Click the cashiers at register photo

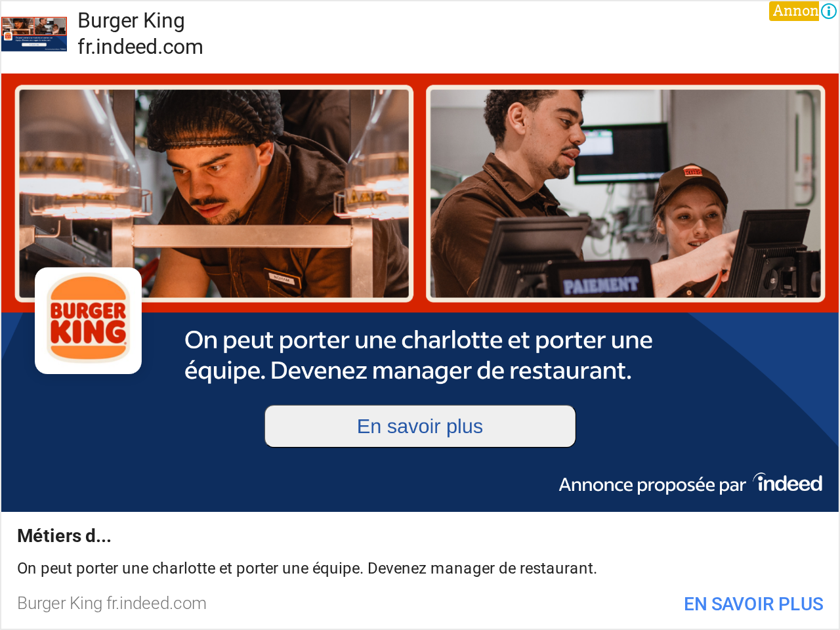pyautogui.click(x=625, y=194)
